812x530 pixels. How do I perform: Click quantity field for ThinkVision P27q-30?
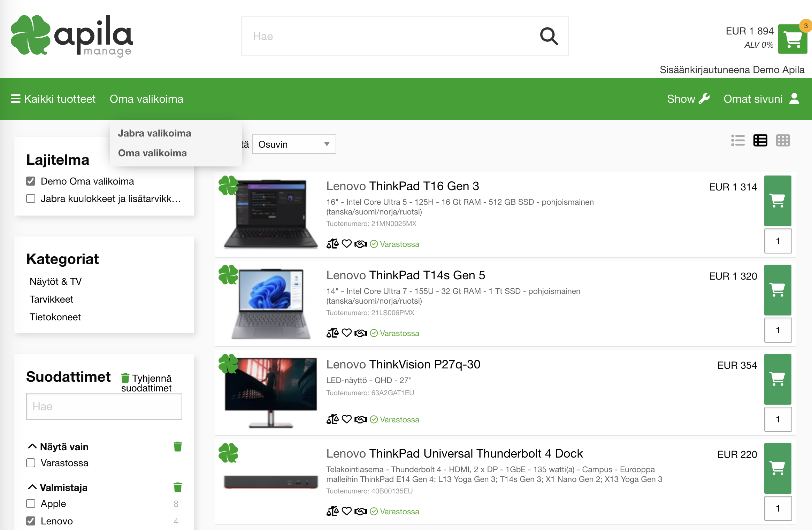(x=778, y=419)
